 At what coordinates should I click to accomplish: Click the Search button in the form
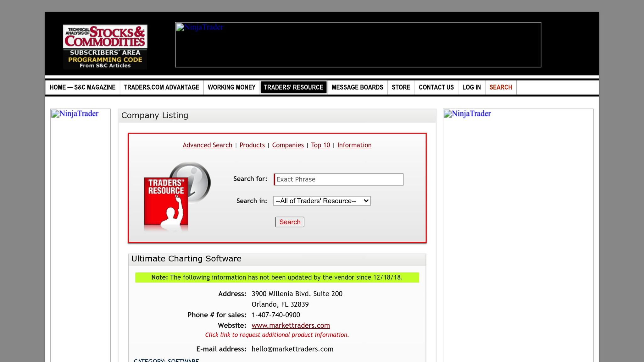click(290, 222)
